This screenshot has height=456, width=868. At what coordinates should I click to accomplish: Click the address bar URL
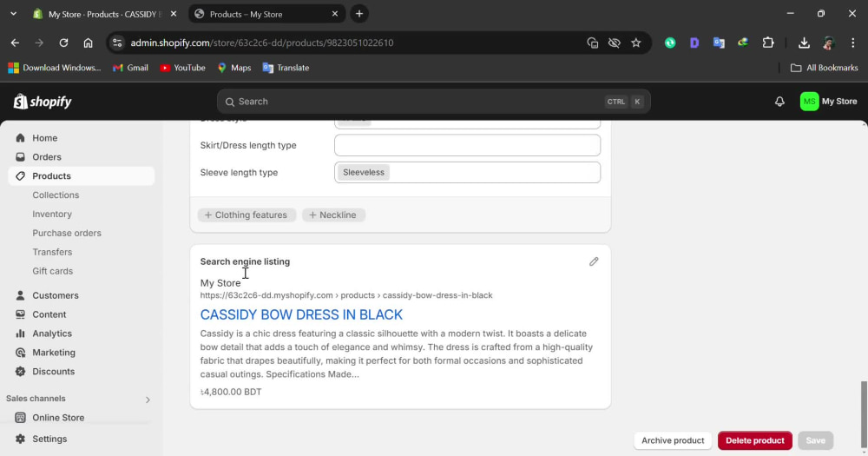click(x=262, y=43)
